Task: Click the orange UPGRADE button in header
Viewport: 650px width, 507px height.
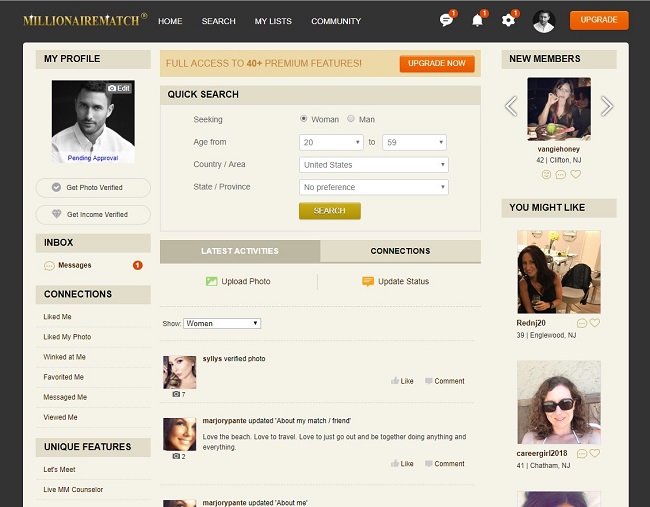Action: click(x=599, y=20)
